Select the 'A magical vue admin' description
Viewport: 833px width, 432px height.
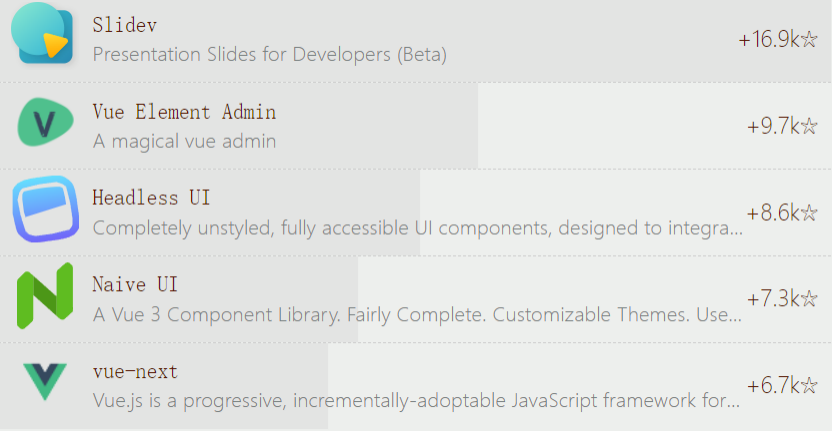[184, 141]
